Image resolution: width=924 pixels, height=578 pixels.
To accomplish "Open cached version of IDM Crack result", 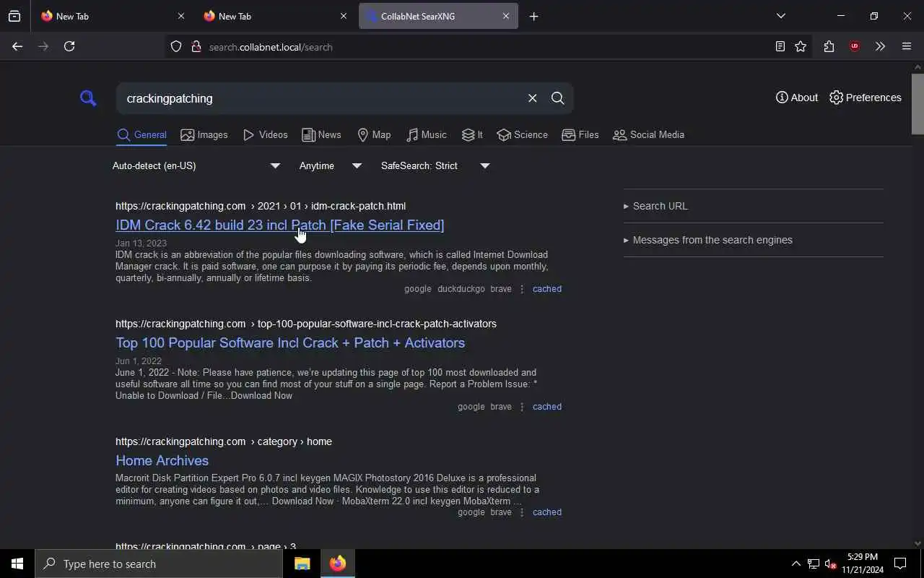I will pyautogui.click(x=546, y=289).
